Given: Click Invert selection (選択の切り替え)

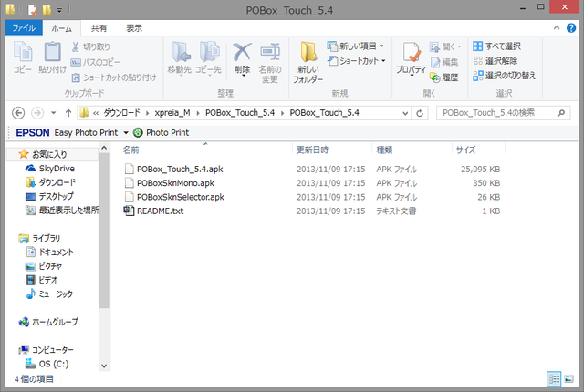Looking at the screenshot, I should (505, 76).
